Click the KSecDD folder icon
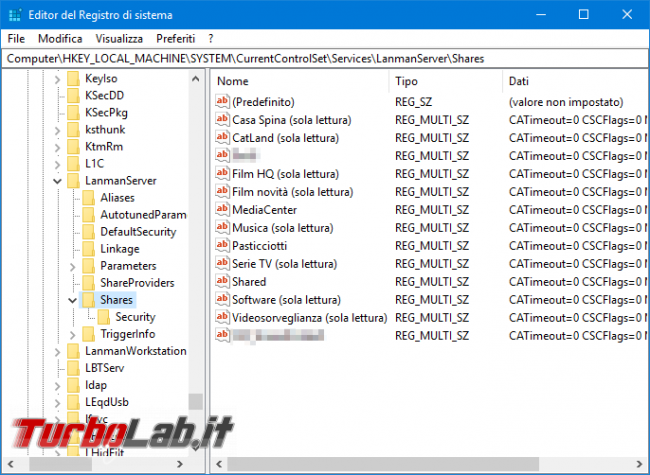 click(x=73, y=95)
